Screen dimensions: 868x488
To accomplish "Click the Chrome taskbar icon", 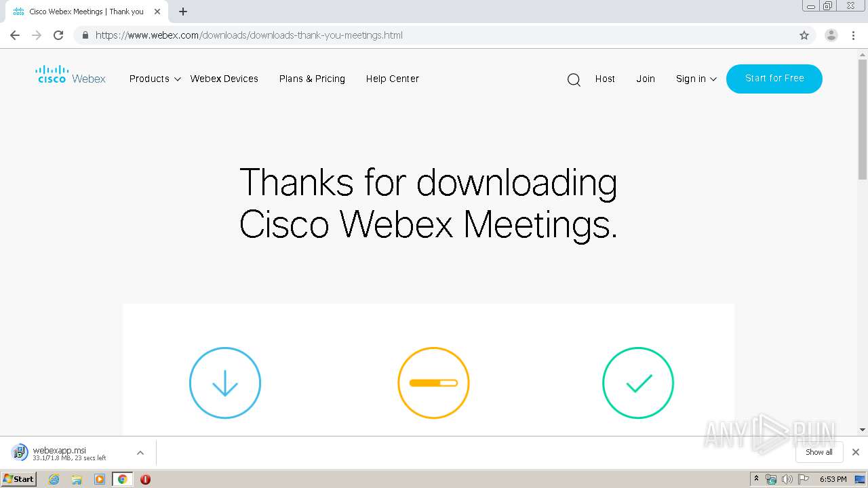I will pyautogui.click(x=123, y=479).
